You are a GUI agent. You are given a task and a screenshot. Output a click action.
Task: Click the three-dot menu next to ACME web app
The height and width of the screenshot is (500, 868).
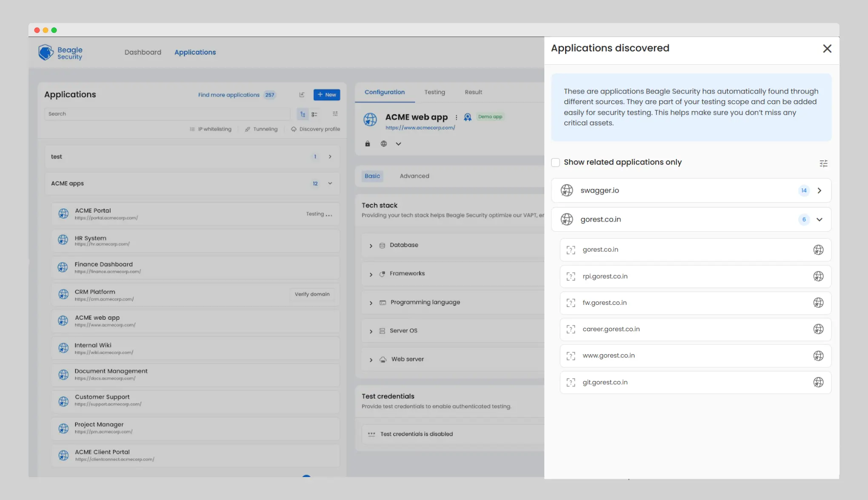click(456, 117)
